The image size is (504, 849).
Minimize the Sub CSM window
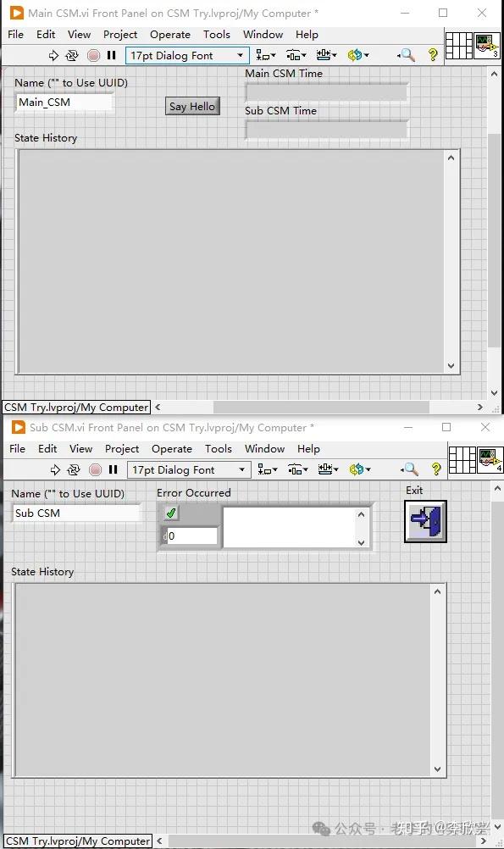click(x=408, y=427)
